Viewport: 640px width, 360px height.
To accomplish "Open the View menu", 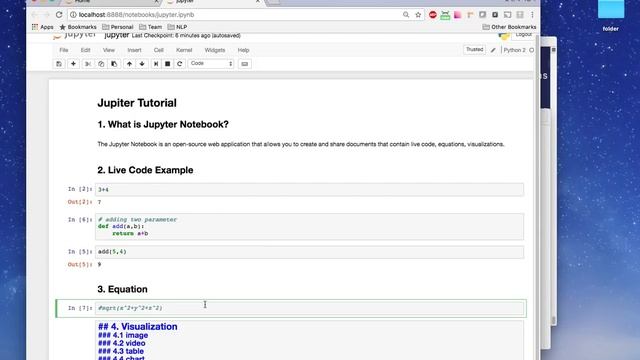I will click(x=109, y=50).
